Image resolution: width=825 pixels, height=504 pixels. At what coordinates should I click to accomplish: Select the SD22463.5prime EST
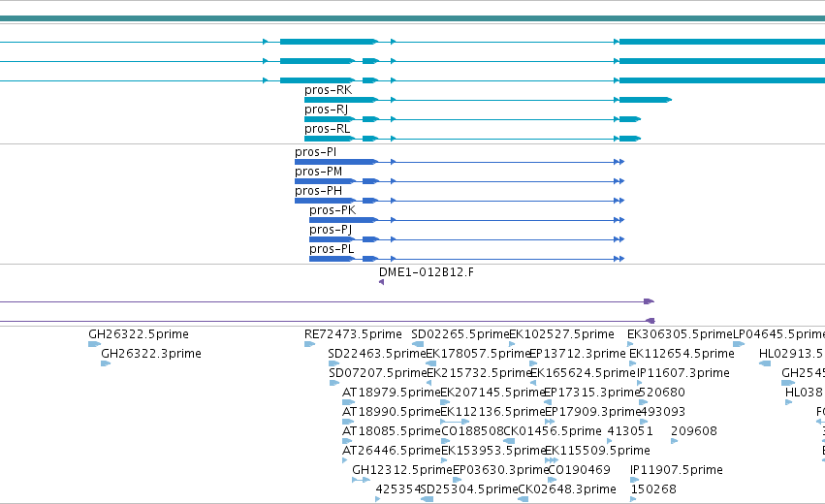pyautogui.click(x=377, y=354)
